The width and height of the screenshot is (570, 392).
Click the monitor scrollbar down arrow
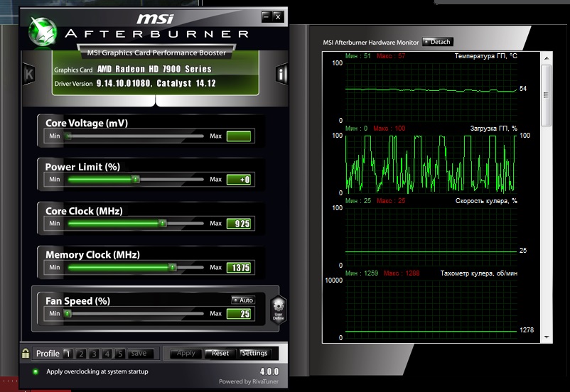(x=547, y=337)
